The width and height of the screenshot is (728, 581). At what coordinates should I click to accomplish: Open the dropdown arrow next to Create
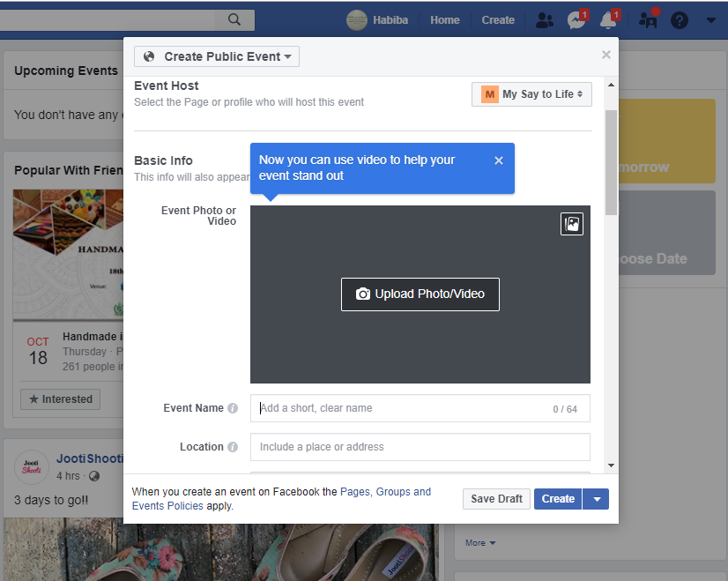click(x=596, y=499)
